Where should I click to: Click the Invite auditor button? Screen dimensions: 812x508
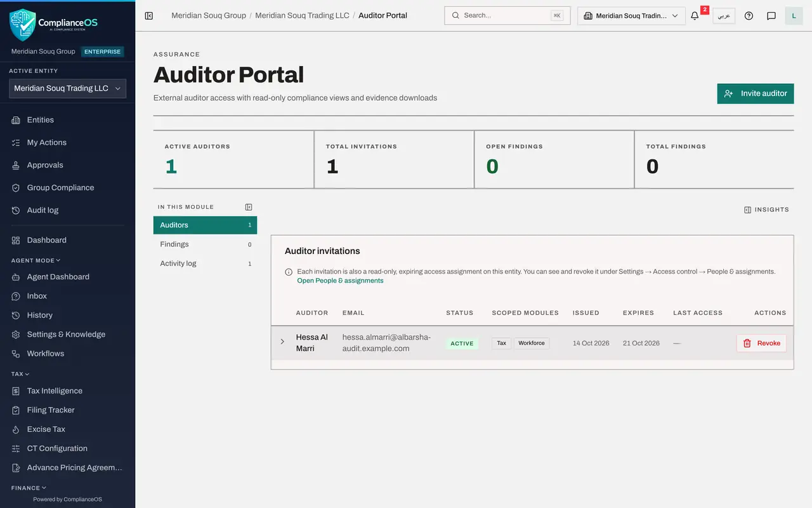tap(756, 93)
